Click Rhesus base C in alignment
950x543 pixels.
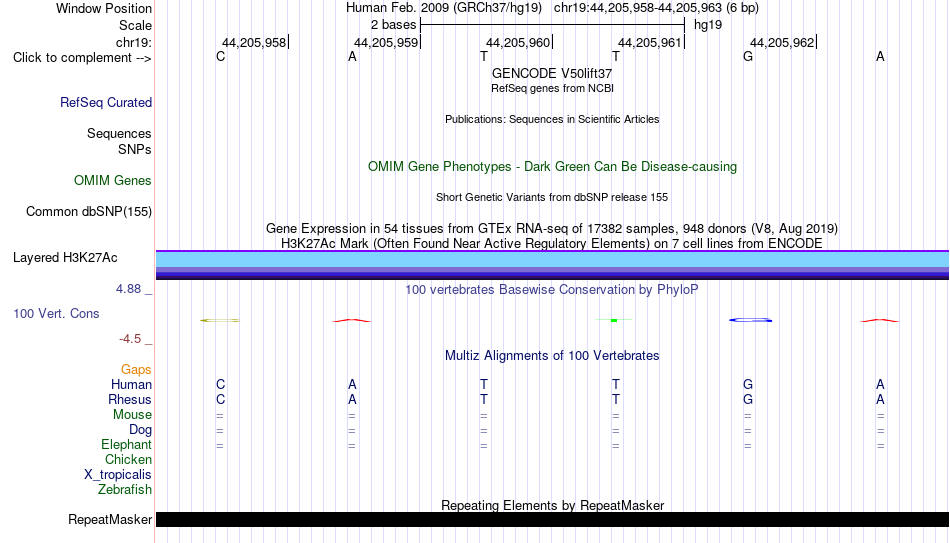221,400
